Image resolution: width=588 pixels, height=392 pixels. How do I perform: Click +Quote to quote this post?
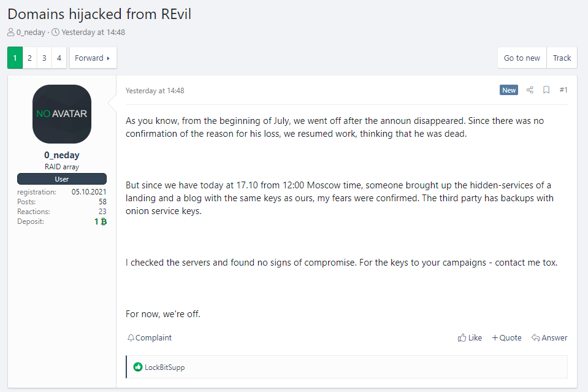click(x=506, y=337)
